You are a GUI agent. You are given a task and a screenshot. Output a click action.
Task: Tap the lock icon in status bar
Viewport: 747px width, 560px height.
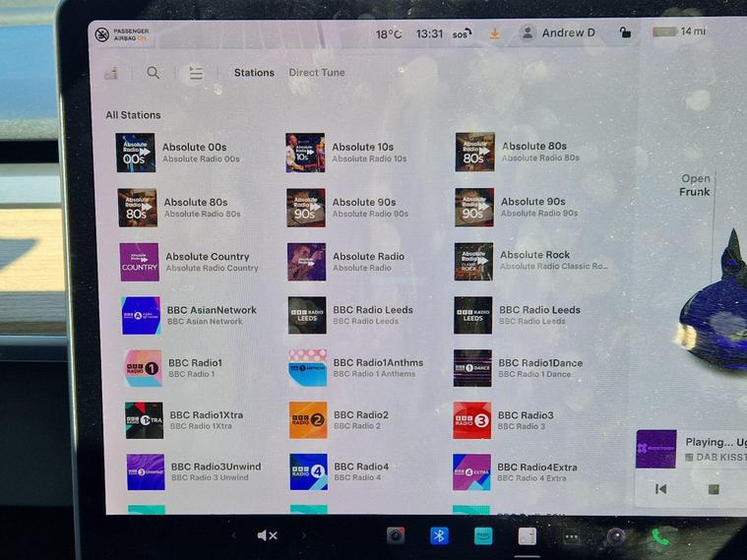click(625, 32)
